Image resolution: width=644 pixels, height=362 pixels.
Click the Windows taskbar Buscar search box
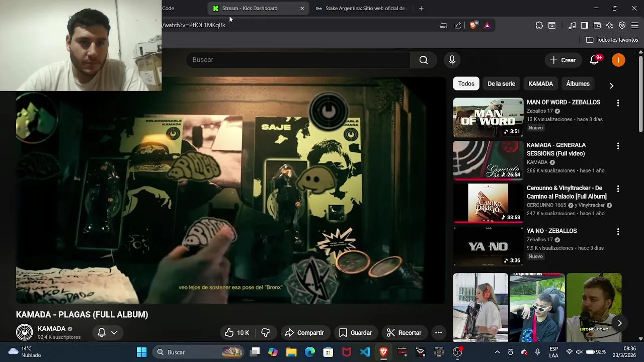(x=198, y=352)
